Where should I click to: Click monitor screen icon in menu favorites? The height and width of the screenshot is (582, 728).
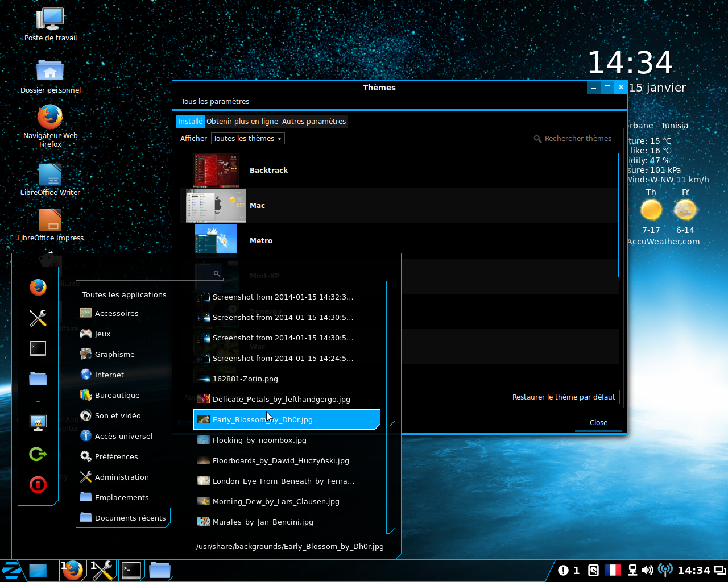(x=38, y=422)
